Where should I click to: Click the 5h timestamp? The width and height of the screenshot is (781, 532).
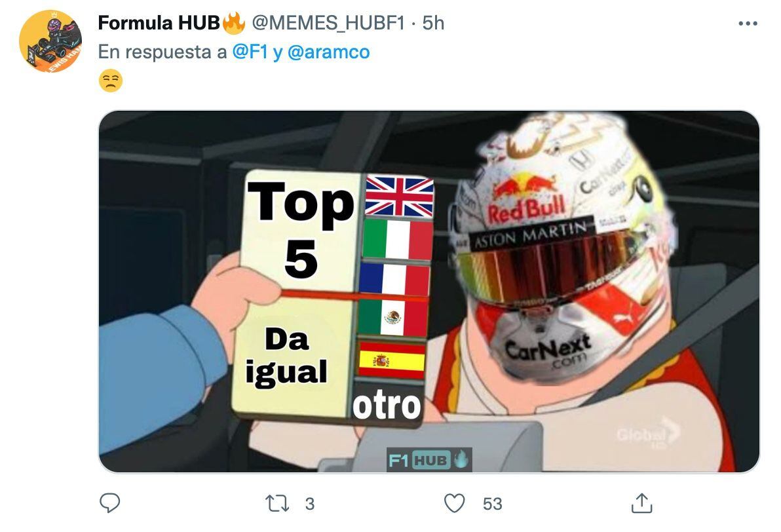click(x=433, y=23)
